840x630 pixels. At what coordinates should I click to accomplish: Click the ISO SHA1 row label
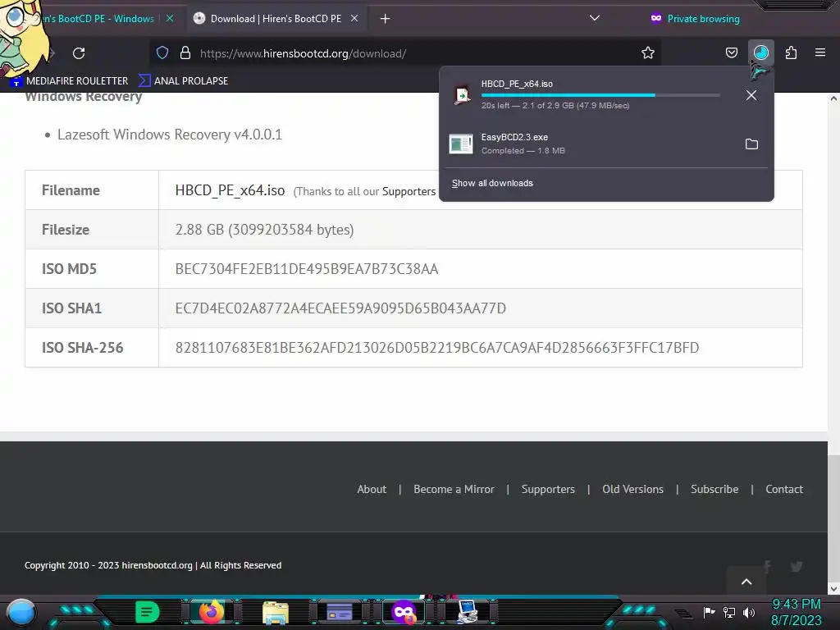click(72, 308)
